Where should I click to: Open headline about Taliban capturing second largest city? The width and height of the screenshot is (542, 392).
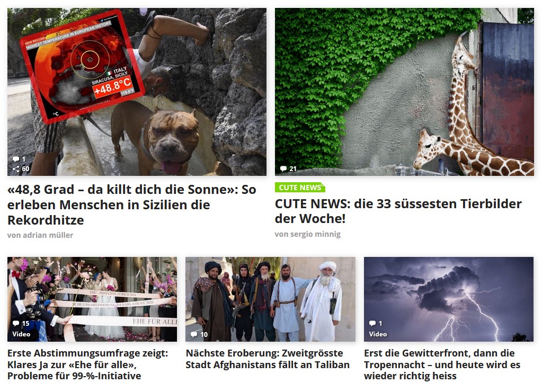pyautogui.click(x=268, y=359)
